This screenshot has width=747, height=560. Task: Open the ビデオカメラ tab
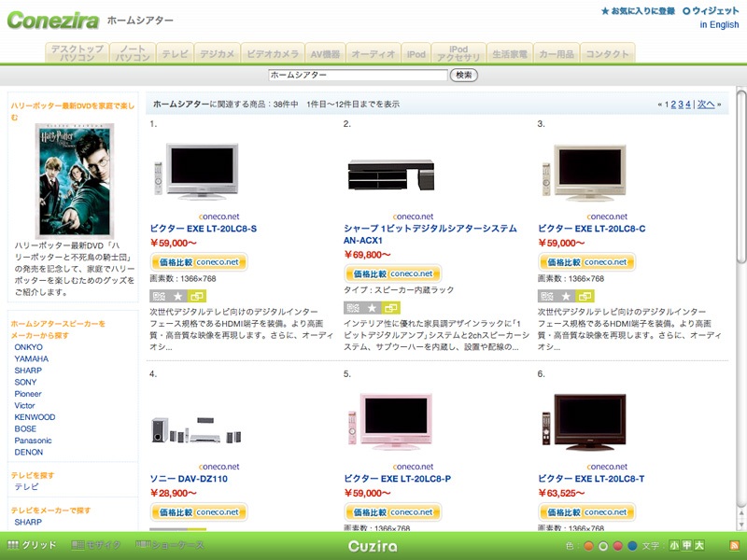tap(273, 54)
